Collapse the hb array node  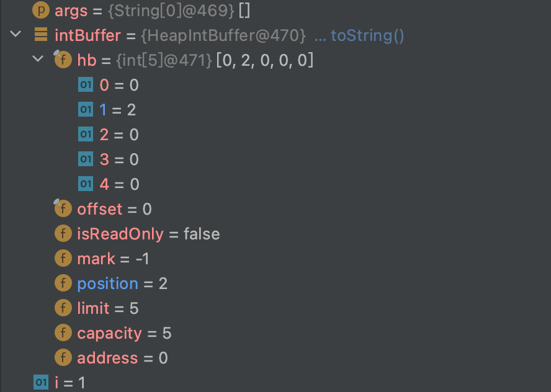pos(38,60)
